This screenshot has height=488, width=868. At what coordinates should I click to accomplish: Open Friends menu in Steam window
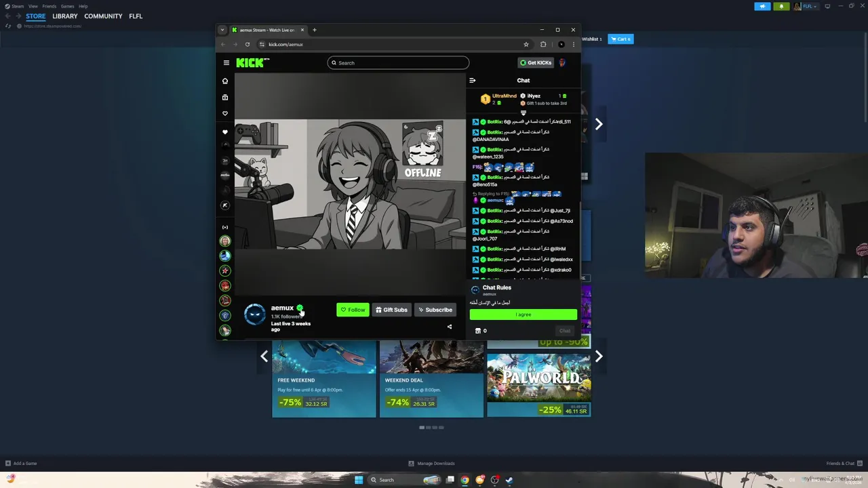(x=49, y=6)
